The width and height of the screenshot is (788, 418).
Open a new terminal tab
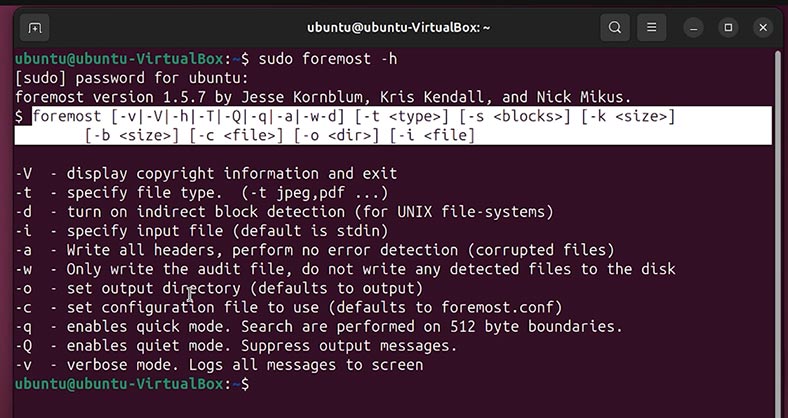click(34, 27)
